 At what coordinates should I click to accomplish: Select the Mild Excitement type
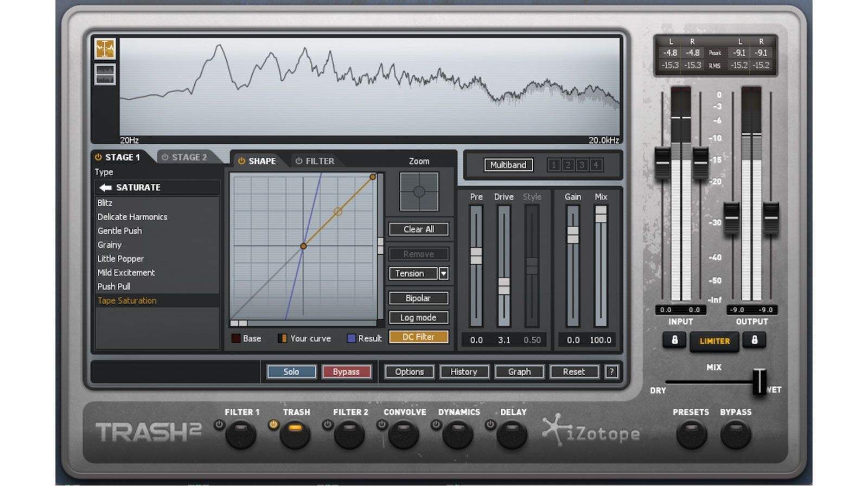157,273
